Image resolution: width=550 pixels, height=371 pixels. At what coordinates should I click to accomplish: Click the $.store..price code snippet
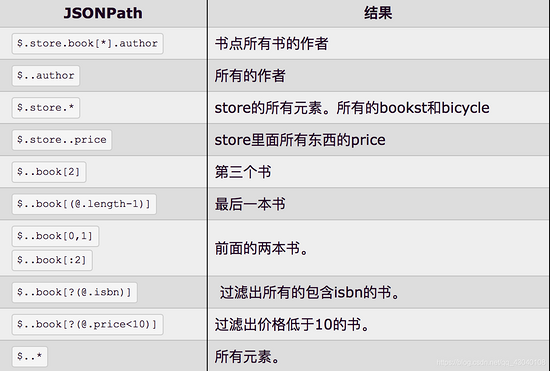pyautogui.click(x=62, y=140)
